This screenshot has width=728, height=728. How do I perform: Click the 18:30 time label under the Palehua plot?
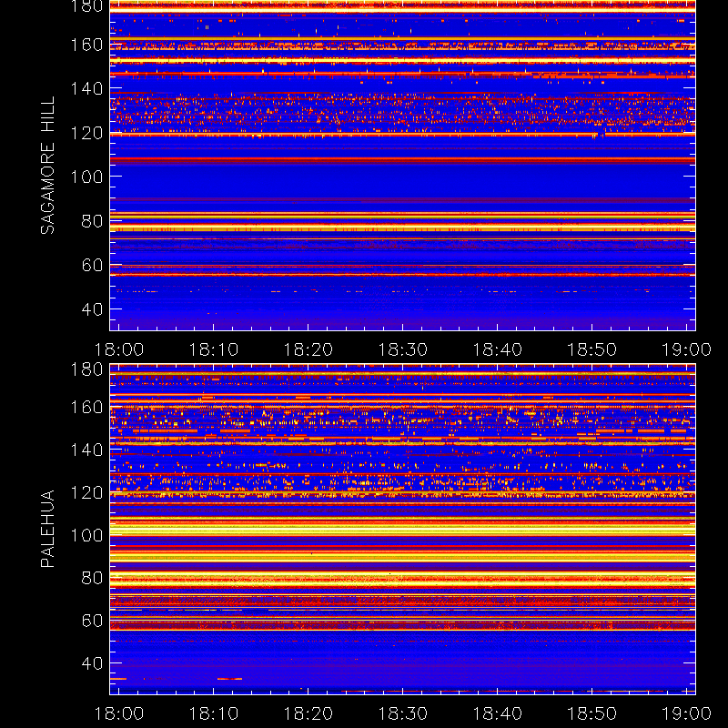point(402,713)
